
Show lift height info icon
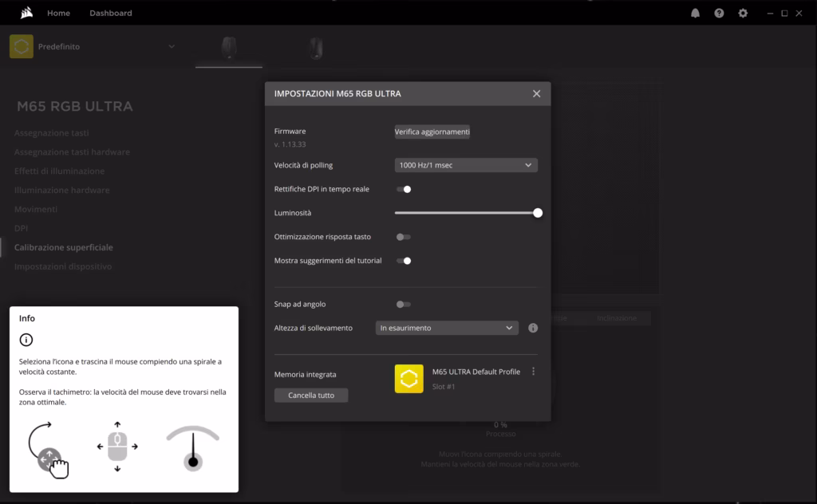[x=533, y=328]
